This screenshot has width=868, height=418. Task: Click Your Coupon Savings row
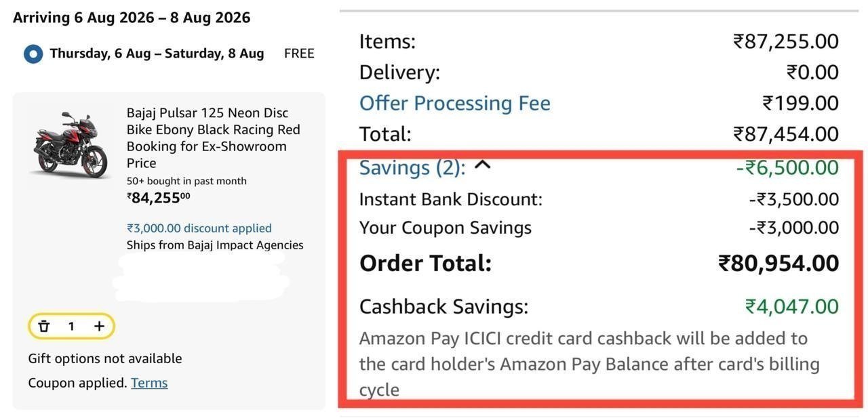tap(599, 228)
